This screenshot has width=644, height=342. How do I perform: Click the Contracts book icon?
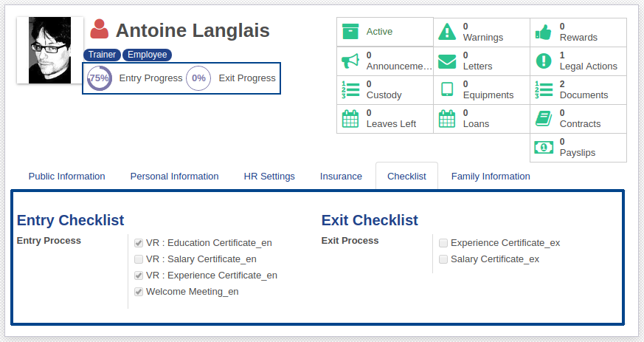[x=544, y=118]
